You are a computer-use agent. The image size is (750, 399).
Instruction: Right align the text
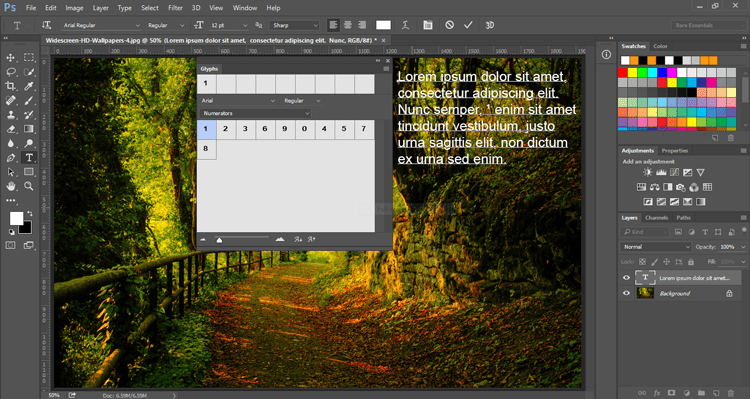click(x=363, y=25)
